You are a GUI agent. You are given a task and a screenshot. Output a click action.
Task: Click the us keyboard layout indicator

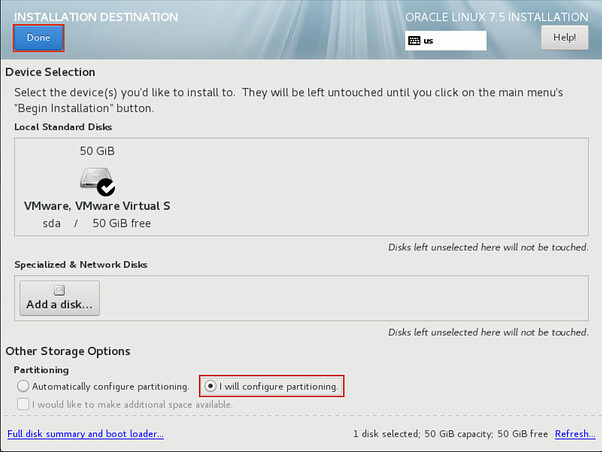[445, 41]
